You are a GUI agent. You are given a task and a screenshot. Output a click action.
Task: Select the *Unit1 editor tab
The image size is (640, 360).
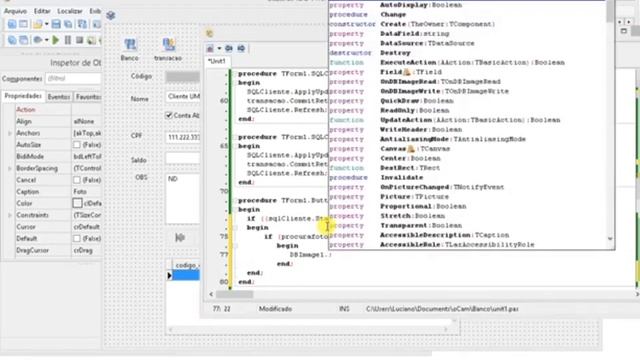click(x=217, y=61)
